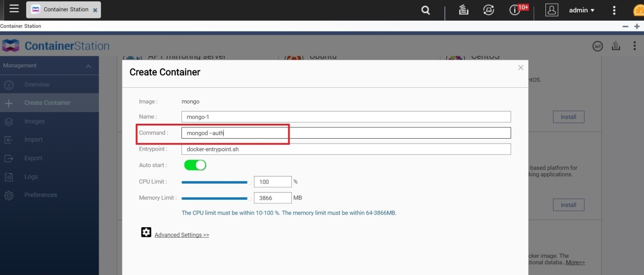Collapse the Management section
This screenshot has height=275, width=644.
pyautogui.click(x=88, y=66)
